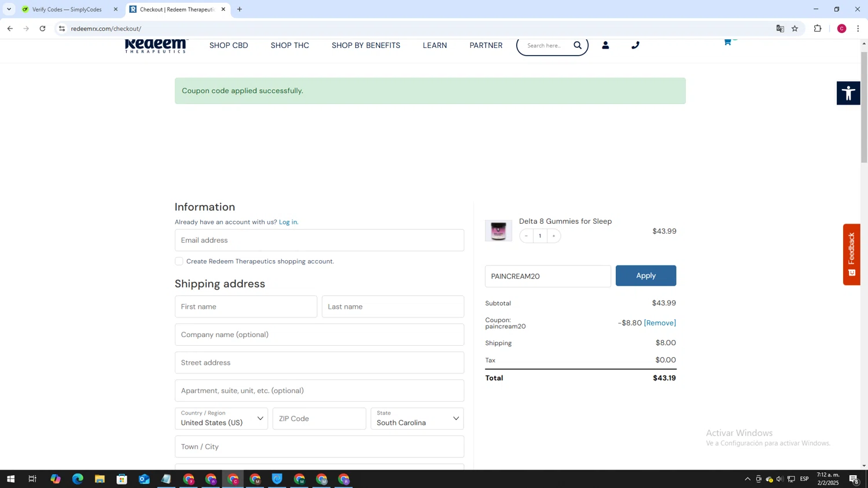Check Create Redeem Therapeutics shopping account
The height and width of the screenshot is (488, 868).
(x=179, y=261)
